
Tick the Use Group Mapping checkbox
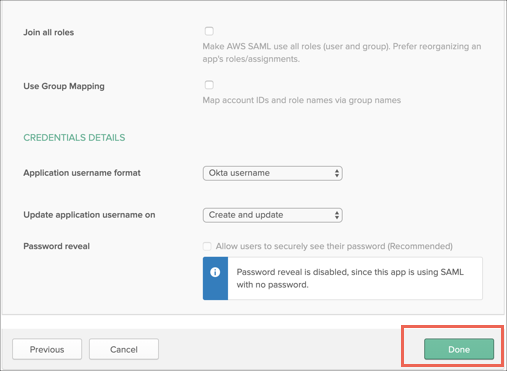[x=209, y=85]
